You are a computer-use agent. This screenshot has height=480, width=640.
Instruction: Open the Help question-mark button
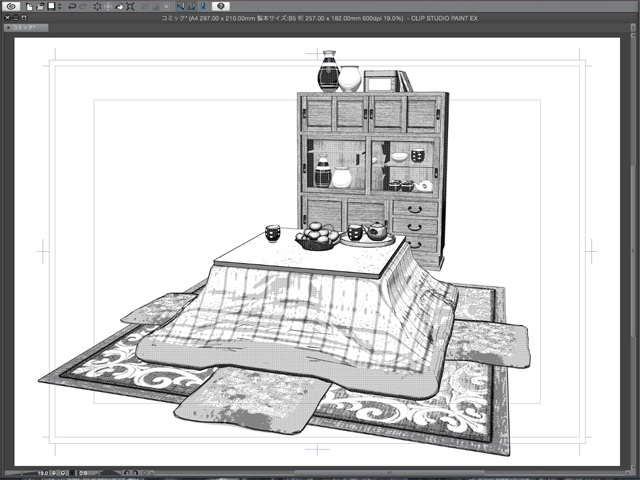point(221,6)
